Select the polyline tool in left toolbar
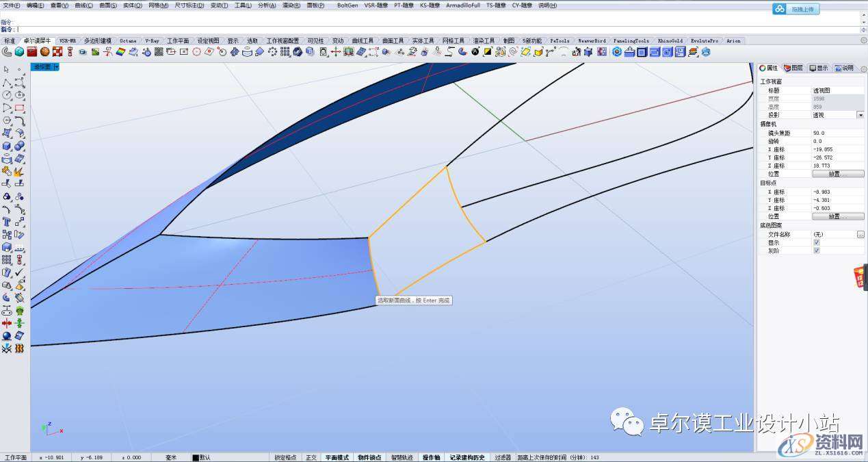 point(7,82)
